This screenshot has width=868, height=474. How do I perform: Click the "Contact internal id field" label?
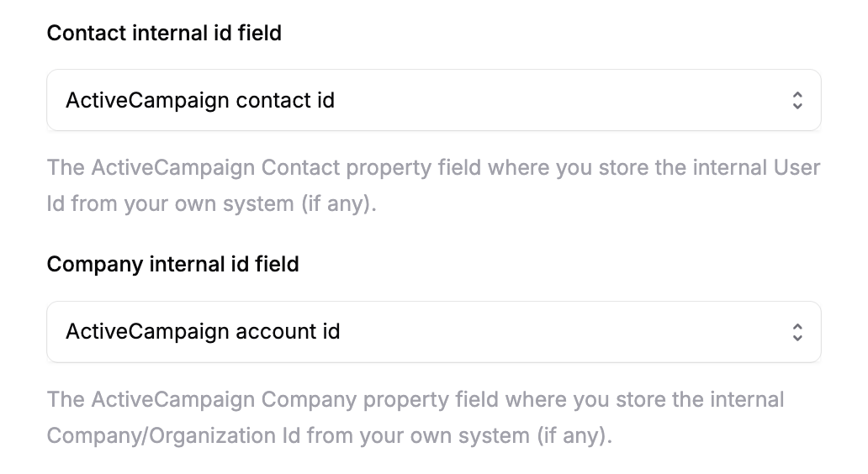pos(164,34)
